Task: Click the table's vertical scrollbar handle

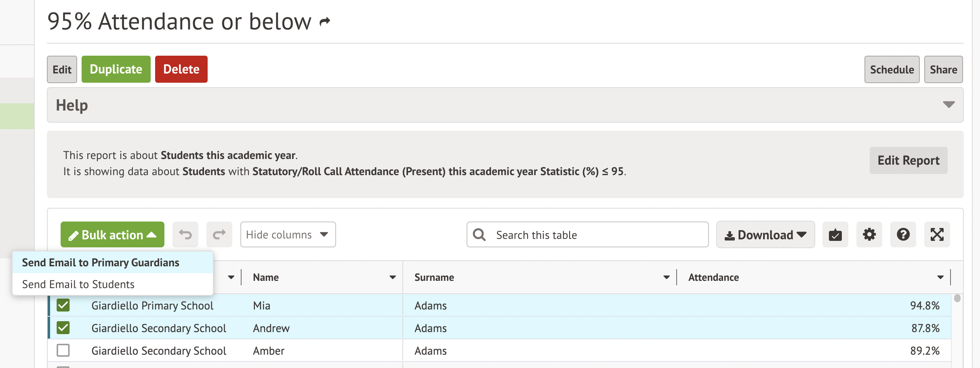Action: point(957,299)
